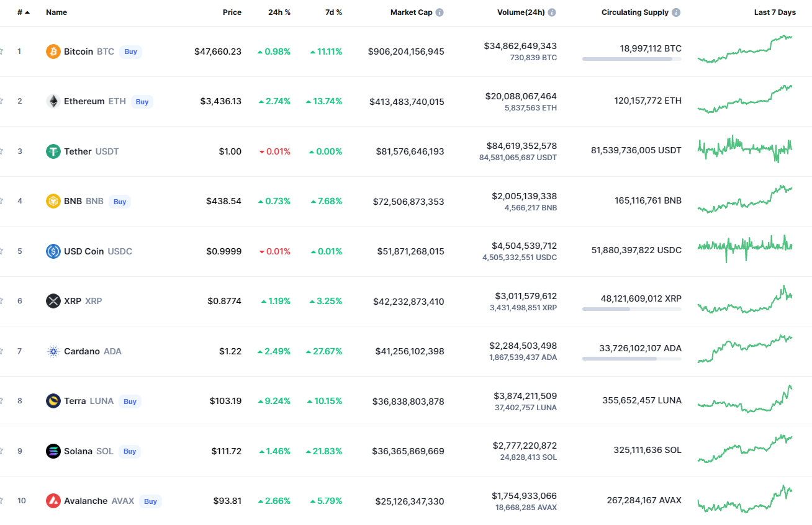812x525 pixels.
Task: Click Cardano 7d change 27.67%
Action: pyautogui.click(x=324, y=351)
